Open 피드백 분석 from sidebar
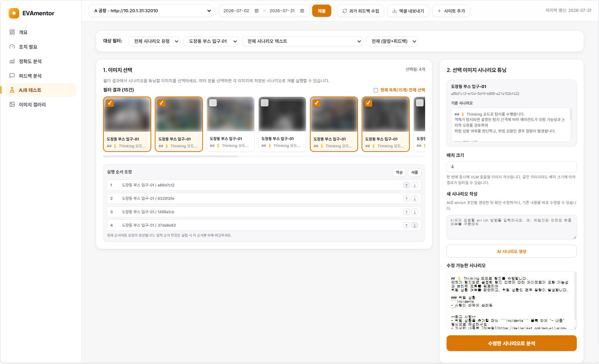Viewport: 599px width, 364px height. [41, 76]
